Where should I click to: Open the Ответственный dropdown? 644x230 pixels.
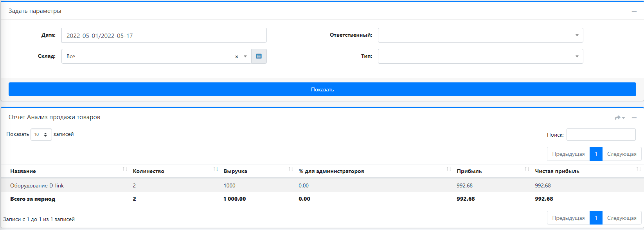point(480,35)
